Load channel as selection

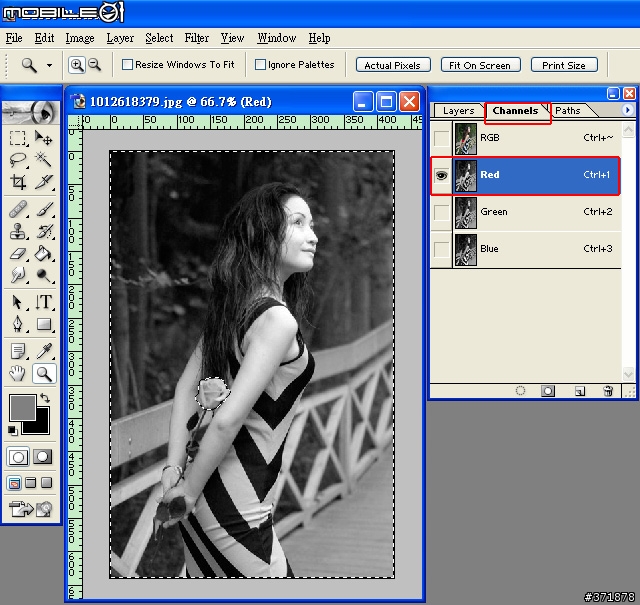(x=520, y=391)
